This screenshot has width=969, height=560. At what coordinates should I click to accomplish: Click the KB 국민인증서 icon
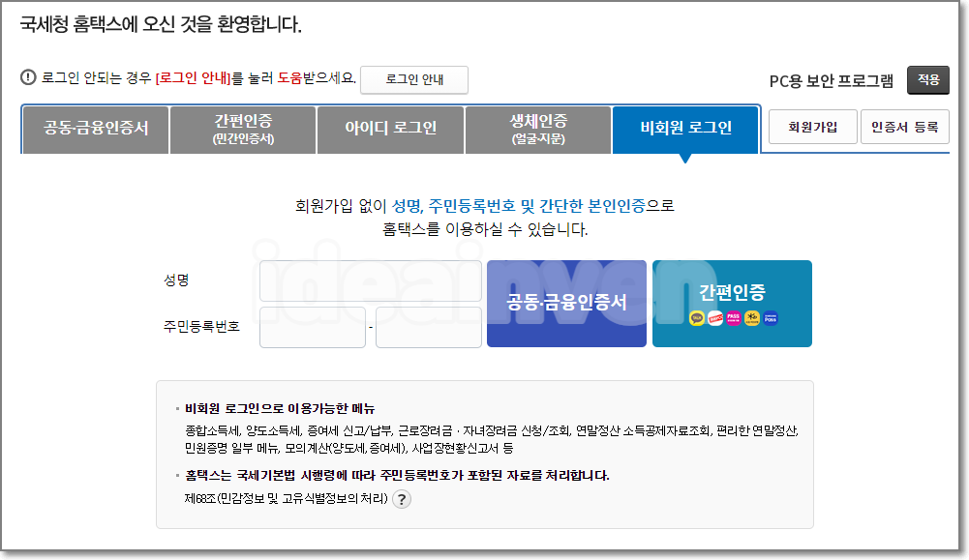(x=752, y=318)
